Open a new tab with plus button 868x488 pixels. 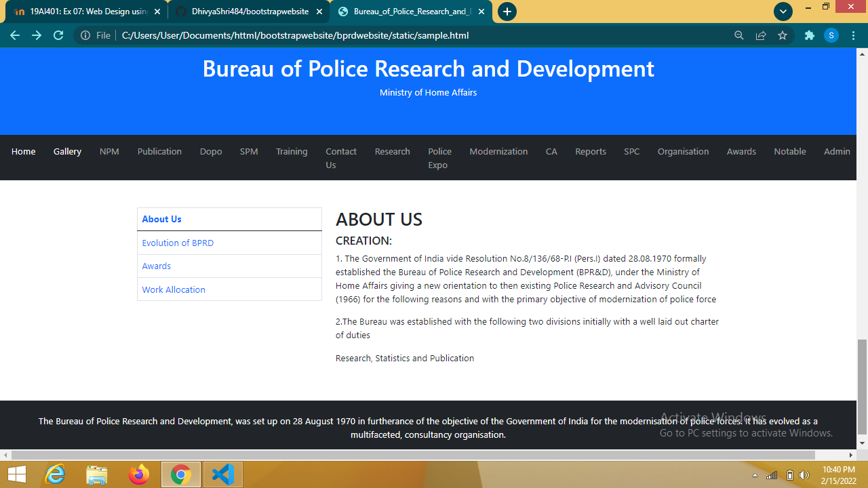point(507,12)
